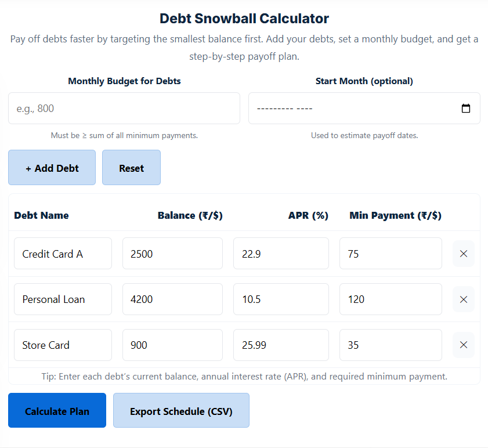Remove the Store Card debt row
488x448 pixels.
click(463, 345)
